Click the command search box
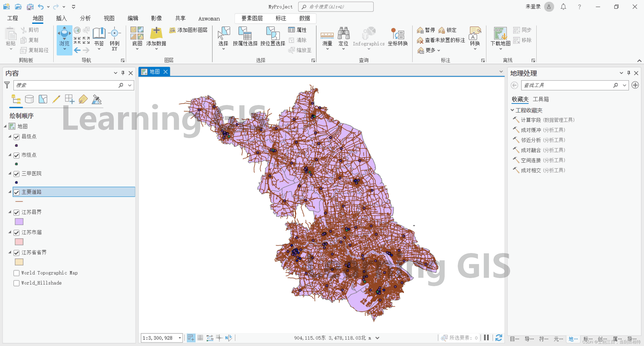The height and width of the screenshot is (346, 644). 336,7
